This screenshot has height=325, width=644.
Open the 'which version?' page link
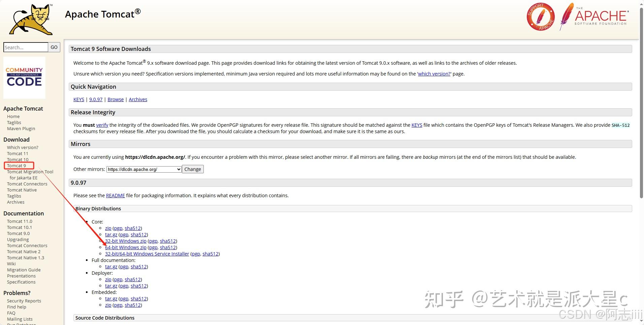pyautogui.click(x=434, y=74)
